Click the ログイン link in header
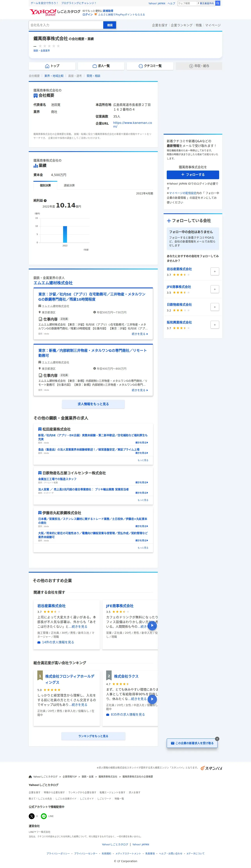 (x=88, y=15)
